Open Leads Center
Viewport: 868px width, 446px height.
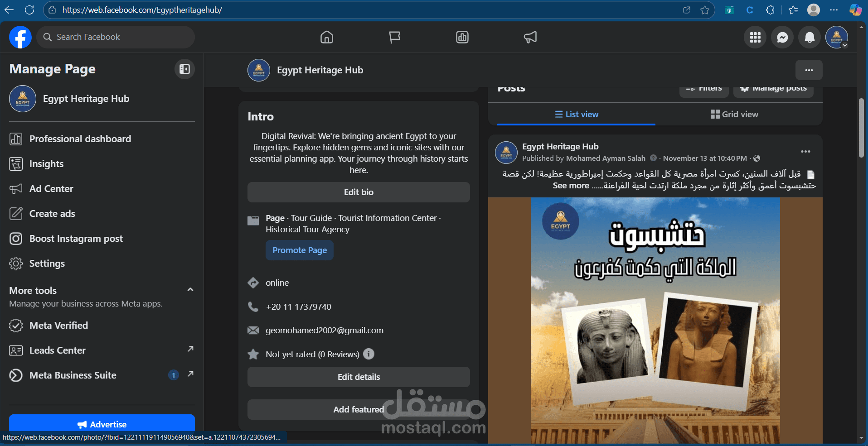(x=102, y=350)
